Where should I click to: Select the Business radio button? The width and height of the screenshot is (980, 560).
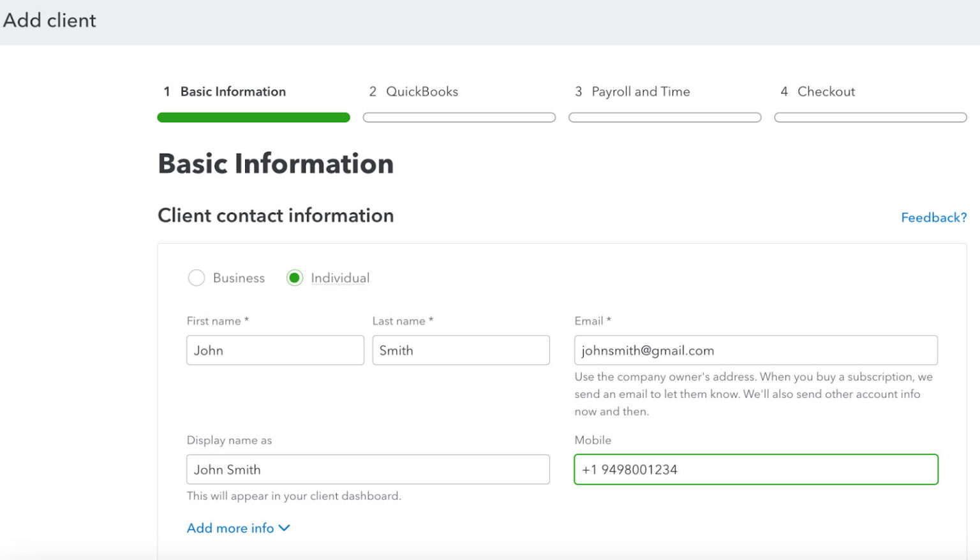197,277
